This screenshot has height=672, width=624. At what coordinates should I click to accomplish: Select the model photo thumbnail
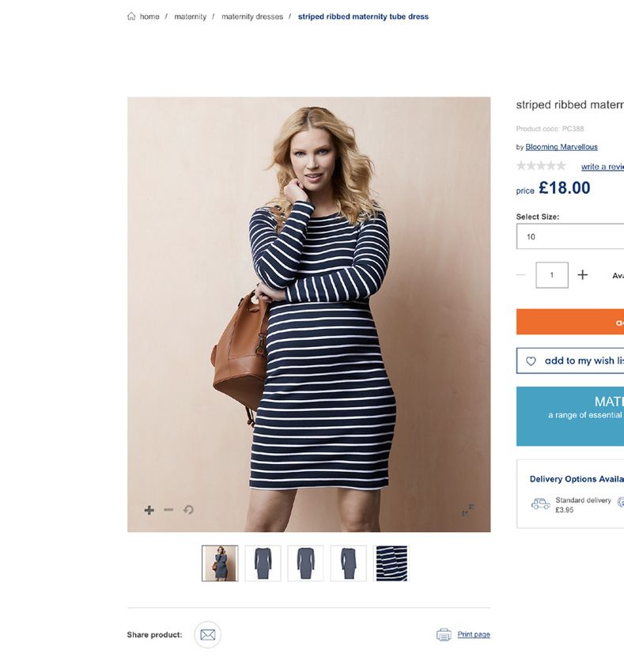pos(220,563)
